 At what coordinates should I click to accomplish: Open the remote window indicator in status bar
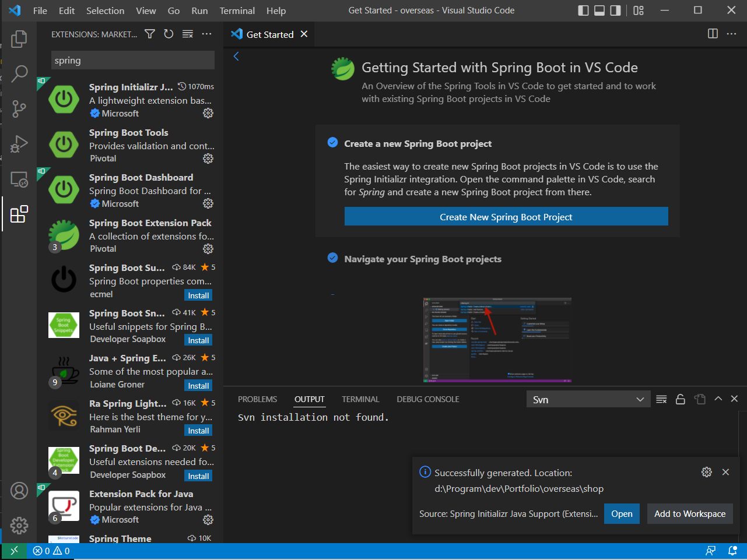tap(14, 551)
